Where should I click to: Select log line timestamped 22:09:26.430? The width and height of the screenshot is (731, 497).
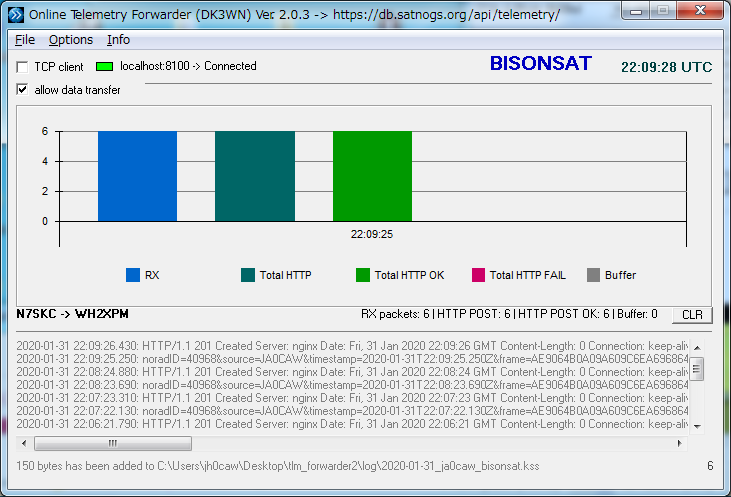[x=352, y=346]
